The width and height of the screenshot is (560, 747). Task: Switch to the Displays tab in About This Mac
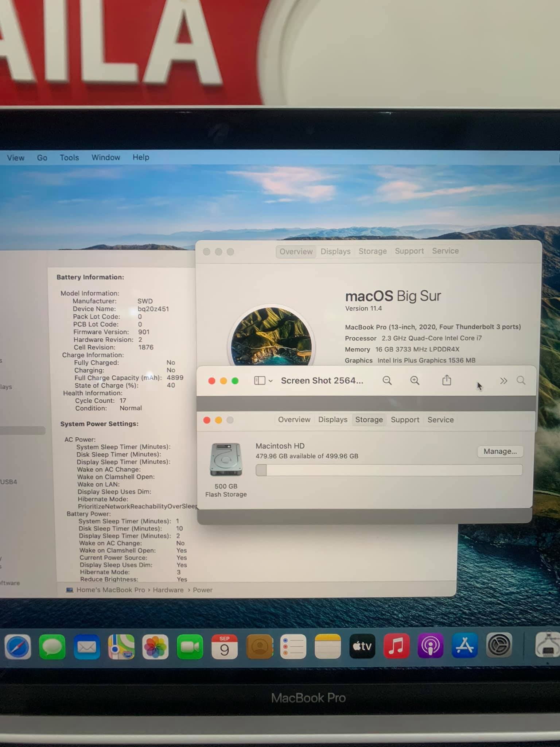(x=335, y=251)
